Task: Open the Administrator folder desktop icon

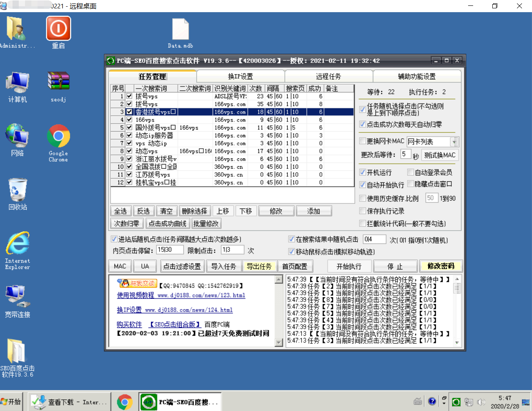Action: [17, 33]
